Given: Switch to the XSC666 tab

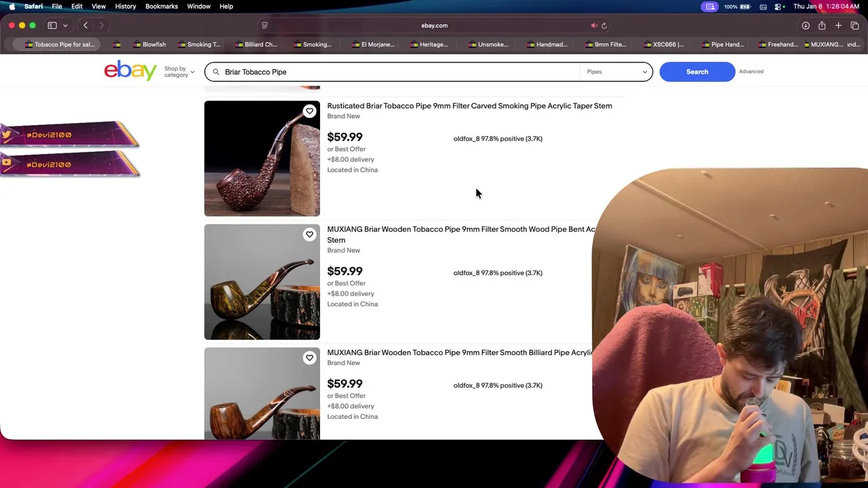Looking at the screenshot, I should [x=664, y=45].
